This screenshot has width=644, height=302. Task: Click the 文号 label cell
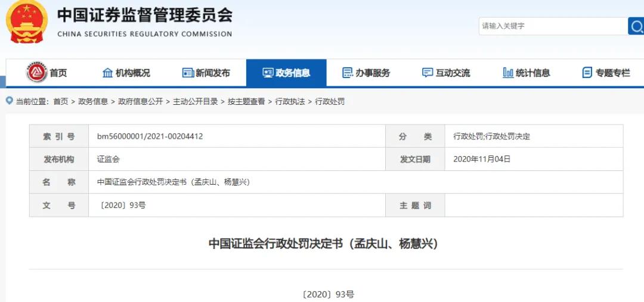tap(59, 205)
